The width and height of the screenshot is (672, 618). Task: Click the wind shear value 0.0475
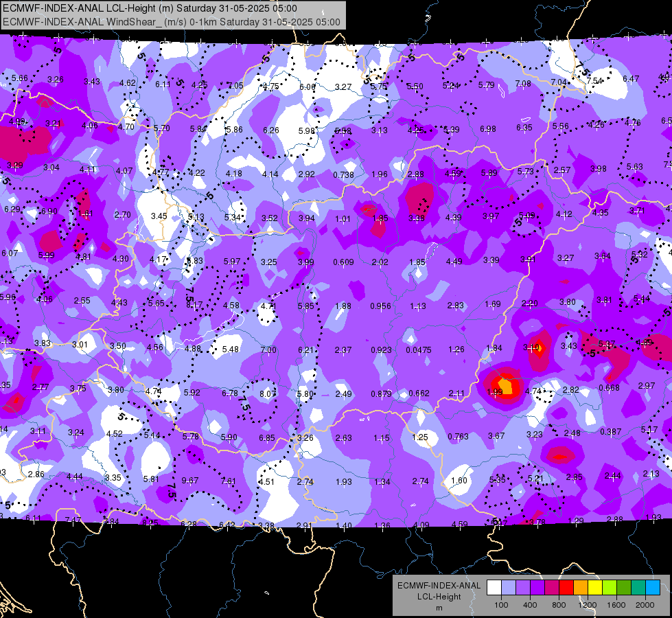pos(419,350)
